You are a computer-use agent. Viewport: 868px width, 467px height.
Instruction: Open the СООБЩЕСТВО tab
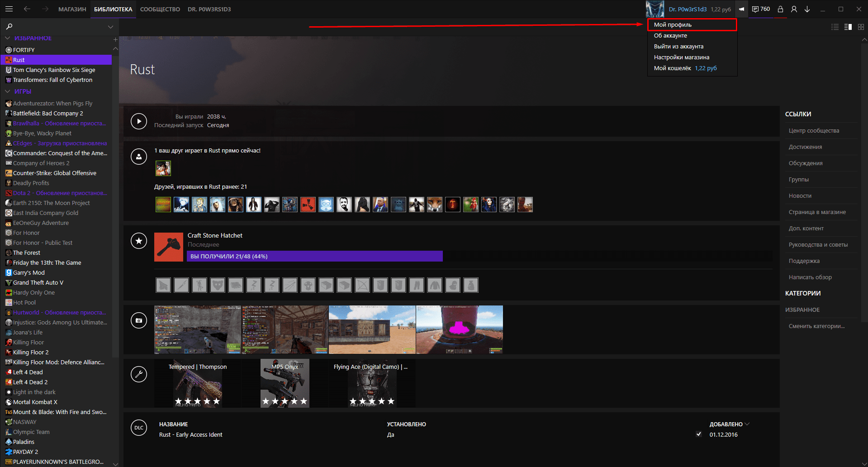[160, 9]
